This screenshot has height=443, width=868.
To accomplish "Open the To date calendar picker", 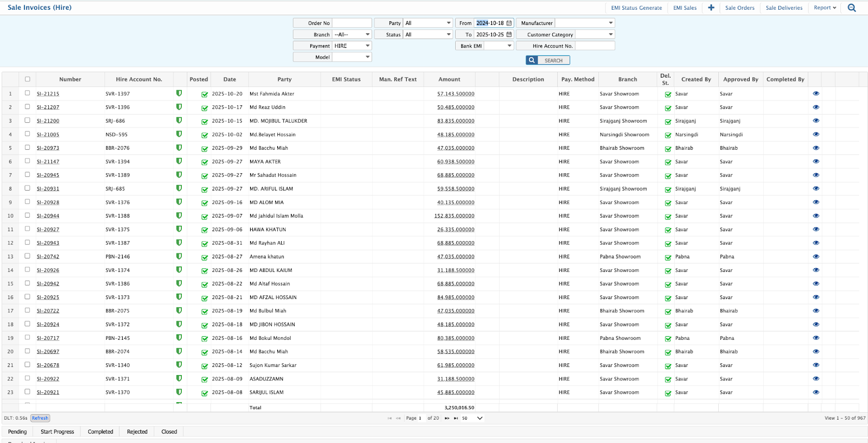I will pos(509,34).
